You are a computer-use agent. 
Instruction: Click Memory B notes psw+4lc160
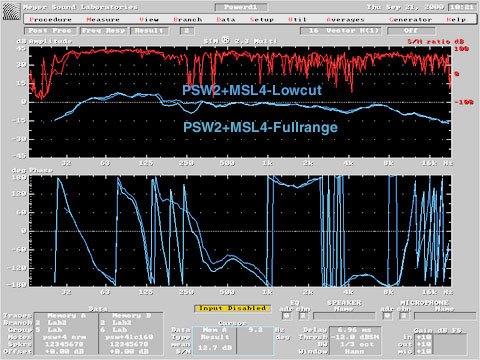coord(129,337)
